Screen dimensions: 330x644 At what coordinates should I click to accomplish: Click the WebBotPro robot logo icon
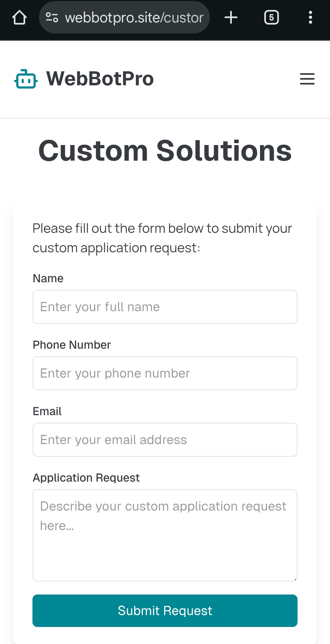26,79
